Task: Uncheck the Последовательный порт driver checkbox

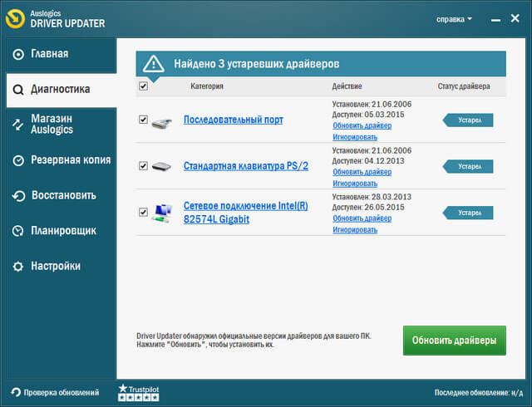Action: click(144, 120)
